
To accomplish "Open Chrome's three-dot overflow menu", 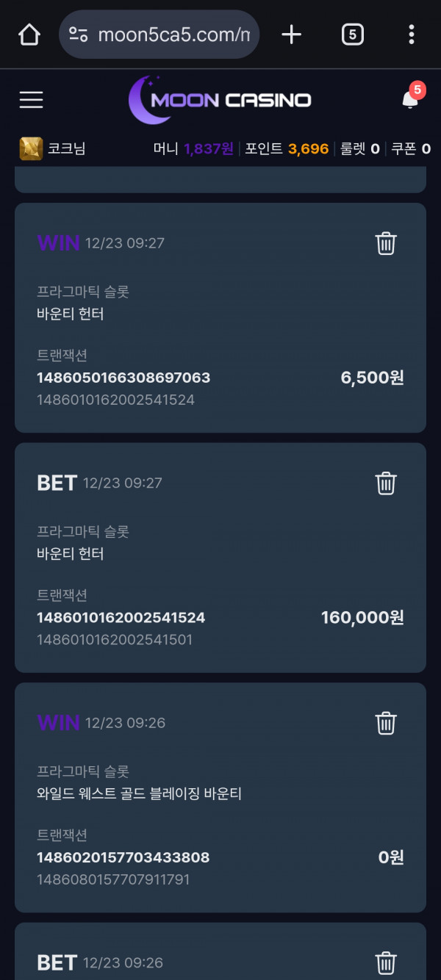I will pos(411,34).
